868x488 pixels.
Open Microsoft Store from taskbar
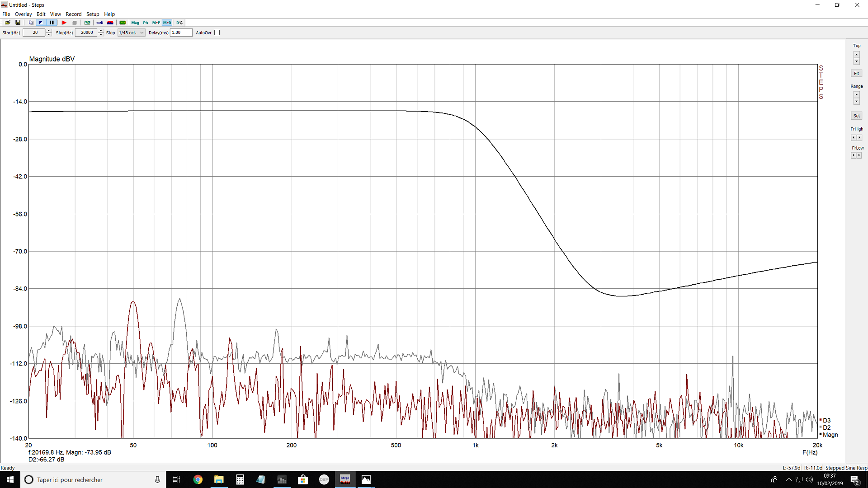(x=303, y=479)
